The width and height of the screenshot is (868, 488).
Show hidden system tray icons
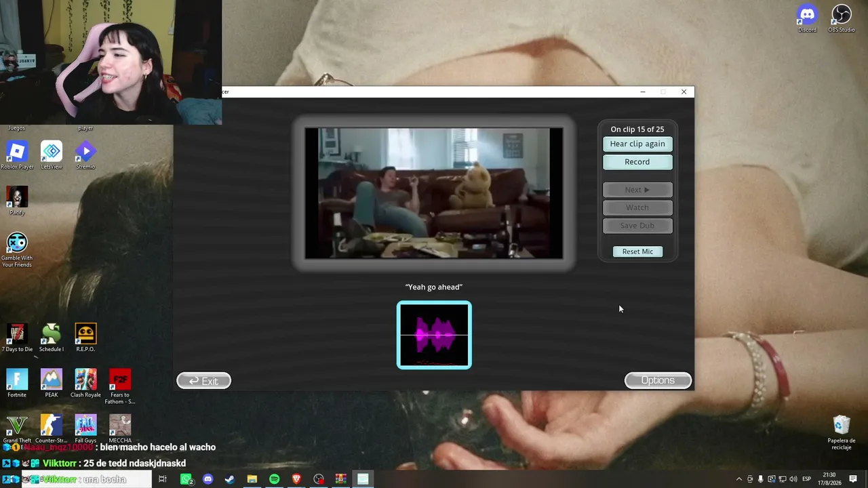(x=739, y=479)
